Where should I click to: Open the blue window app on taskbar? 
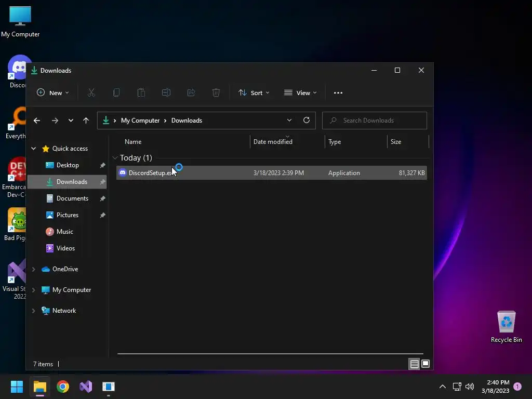(109, 387)
